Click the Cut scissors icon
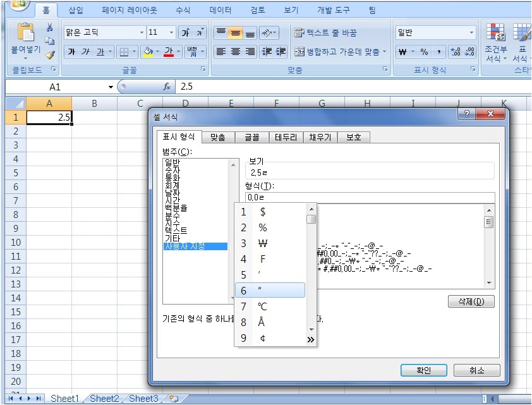Image resolution: width=532 pixels, height=405 pixels. [49, 28]
